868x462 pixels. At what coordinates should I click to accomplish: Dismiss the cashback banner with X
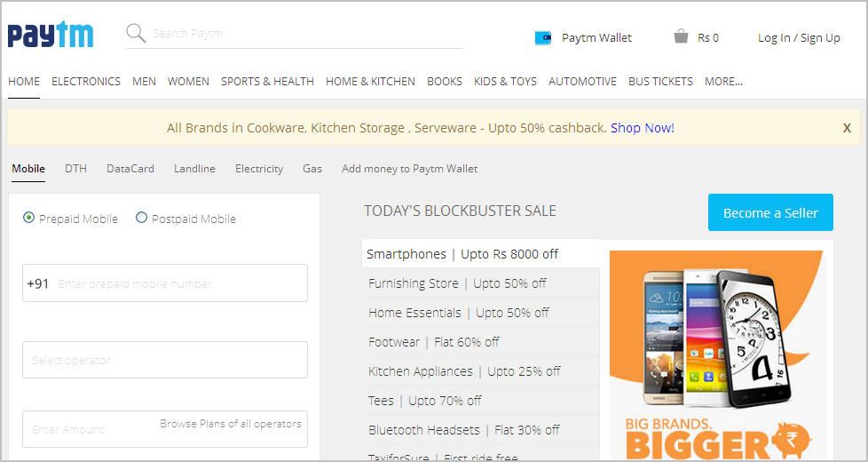coord(847,128)
